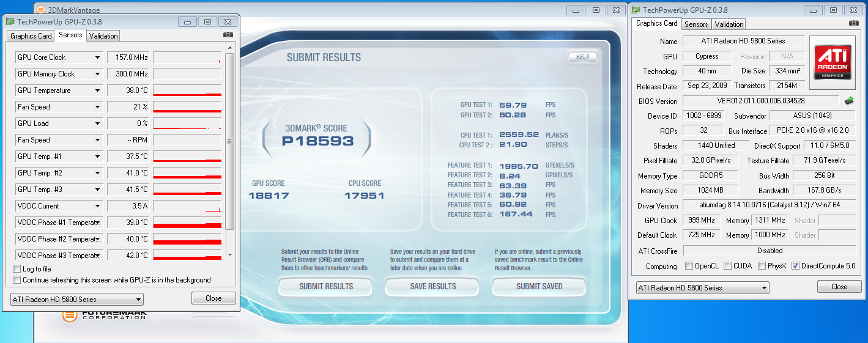Image resolution: width=868 pixels, height=343 pixels.
Task: Open the GPU Memory Clock sensor dropdown
Action: 97,74
